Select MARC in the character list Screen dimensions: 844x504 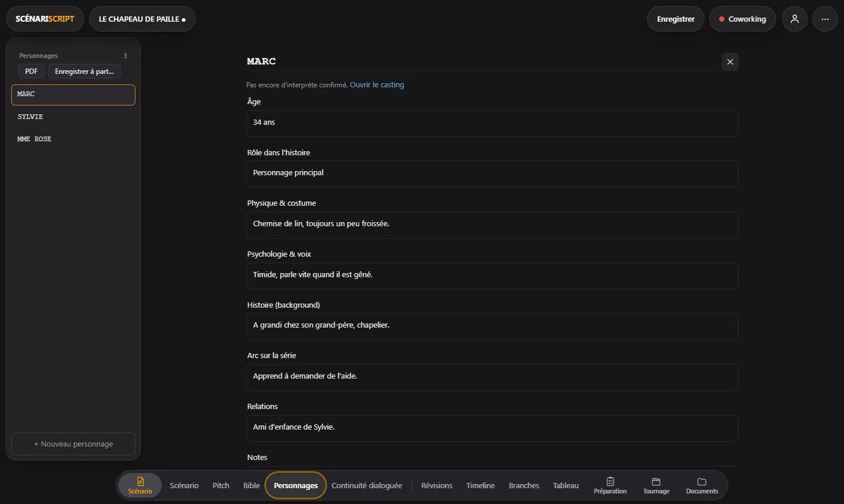[x=73, y=94]
